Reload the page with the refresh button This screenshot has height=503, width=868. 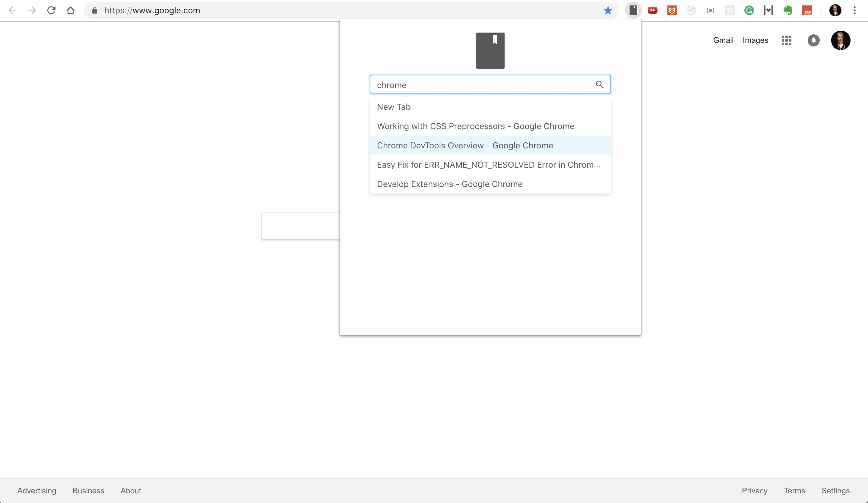[51, 10]
